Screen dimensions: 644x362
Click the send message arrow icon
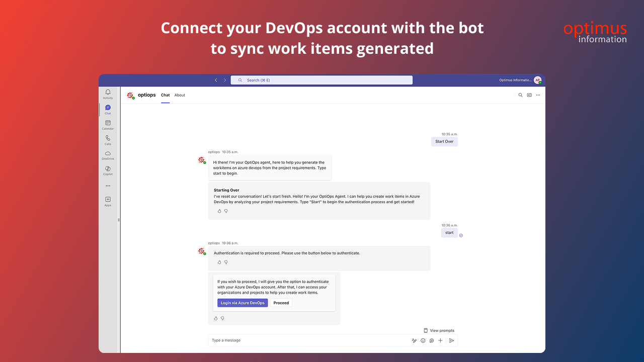(x=451, y=340)
